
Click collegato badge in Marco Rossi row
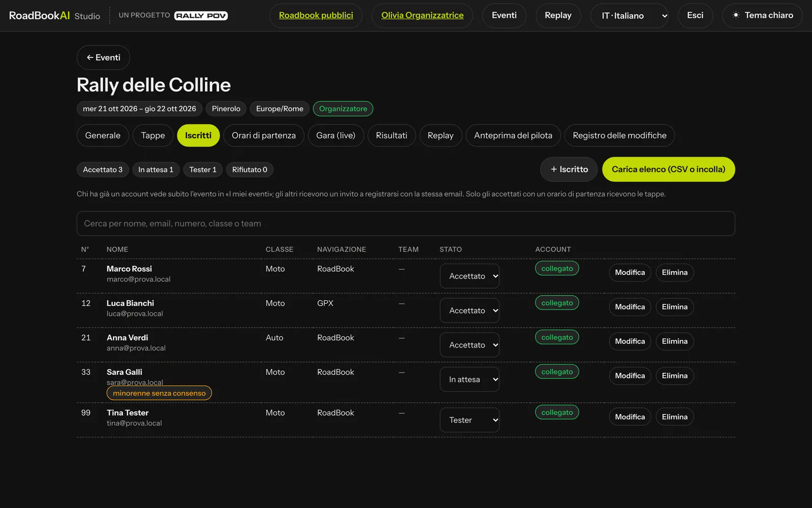[x=557, y=269]
